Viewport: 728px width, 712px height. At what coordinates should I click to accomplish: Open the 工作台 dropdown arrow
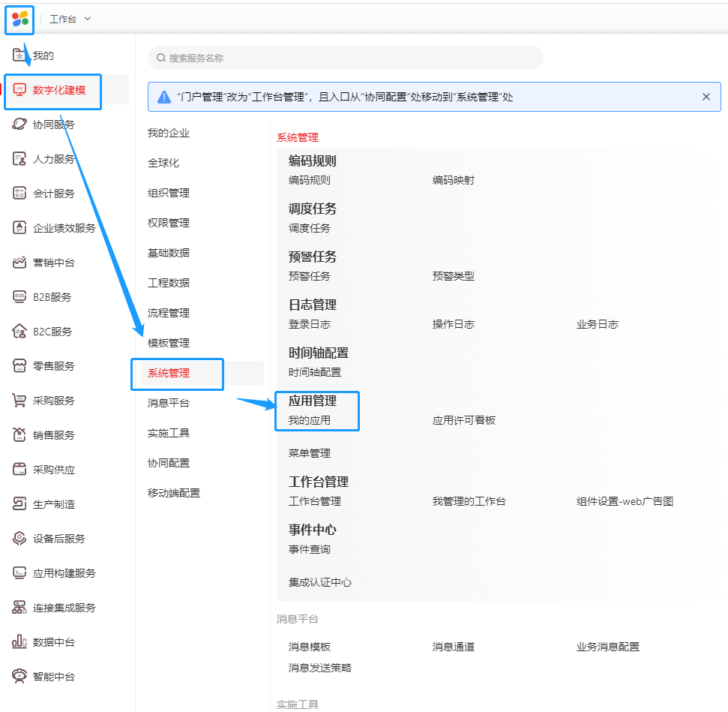(x=88, y=19)
